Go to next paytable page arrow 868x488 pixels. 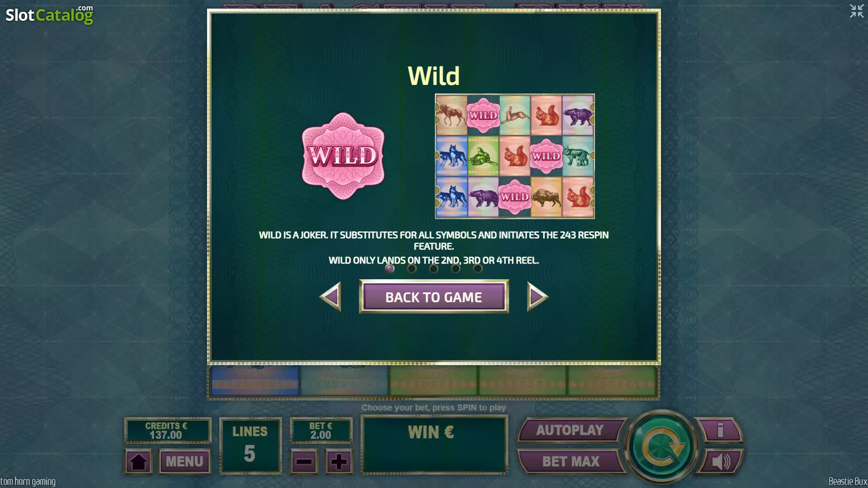coord(538,296)
